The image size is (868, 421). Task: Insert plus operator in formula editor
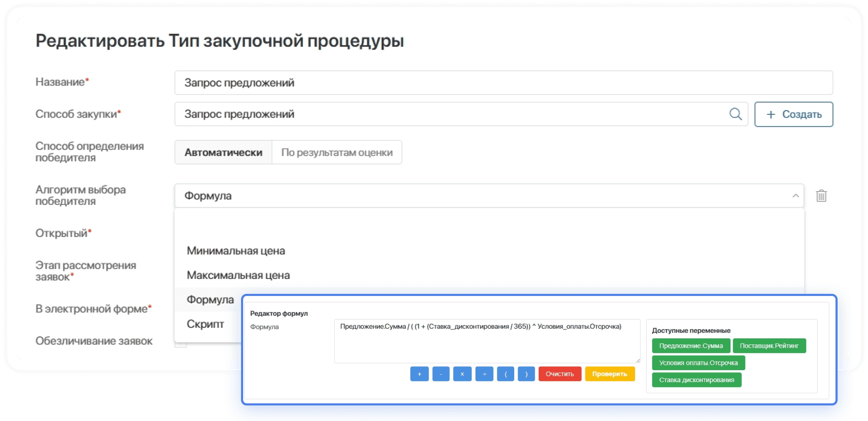pyautogui.click(x=419, y=374)
